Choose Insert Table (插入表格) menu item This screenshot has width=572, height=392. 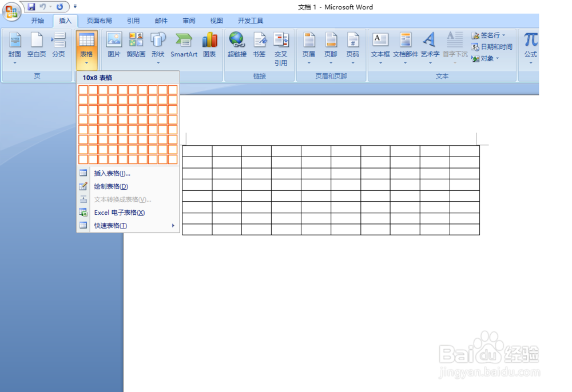coord(128,173)
